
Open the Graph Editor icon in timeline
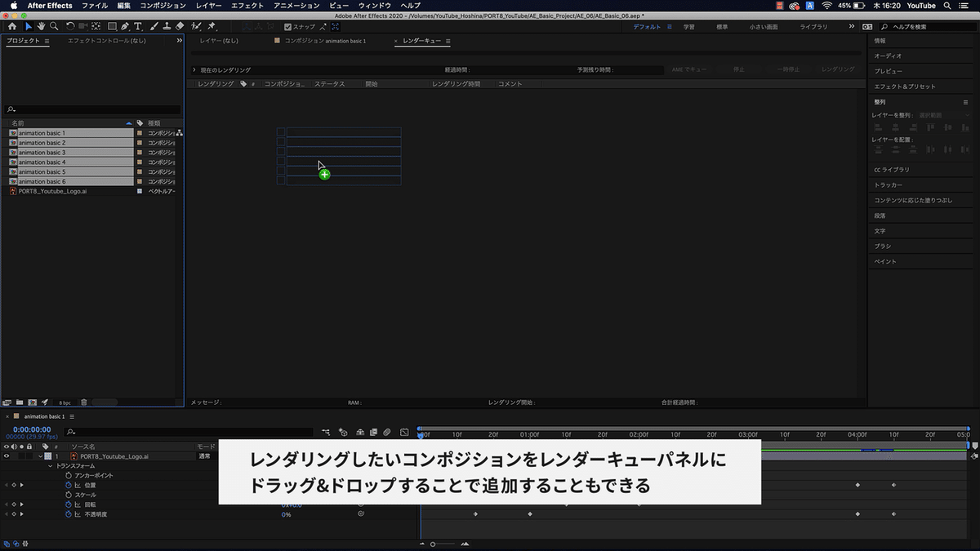pyautogui.click(x=403, y=432)
